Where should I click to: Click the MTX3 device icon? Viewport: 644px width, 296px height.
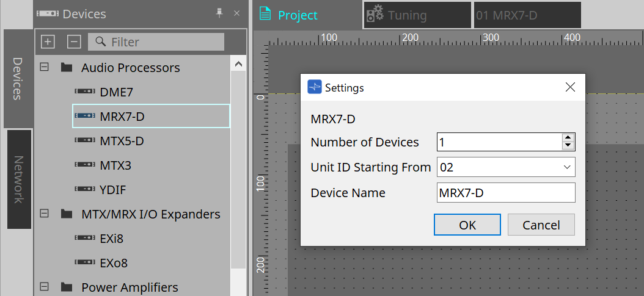[85, 165]
